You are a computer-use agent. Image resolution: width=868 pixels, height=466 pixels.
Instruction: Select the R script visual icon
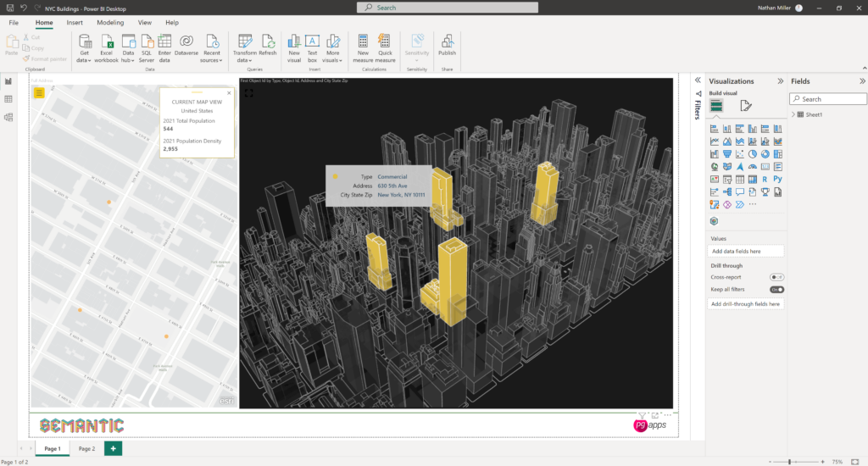coord(765,180)
